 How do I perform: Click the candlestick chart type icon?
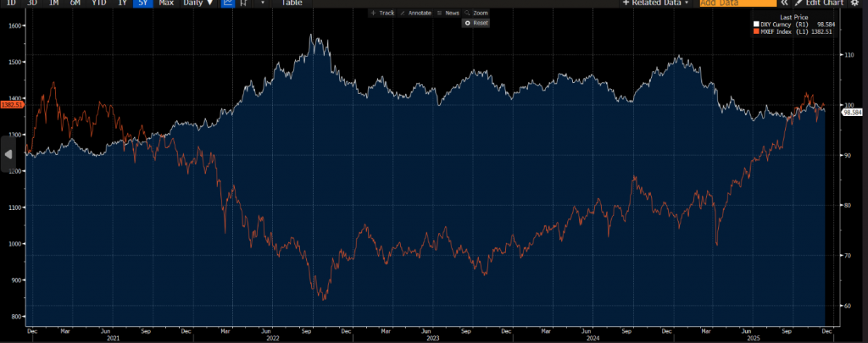coord(244,3)
